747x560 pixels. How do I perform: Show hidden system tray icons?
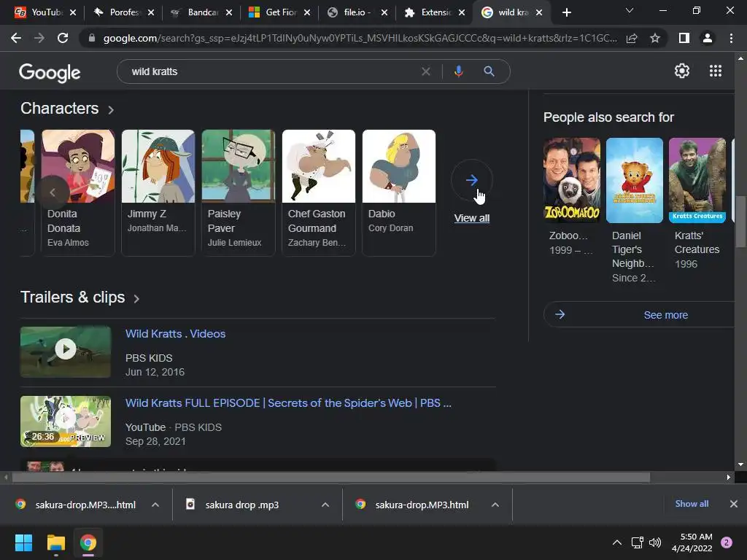pyautogui.click(x=617, y=542)
